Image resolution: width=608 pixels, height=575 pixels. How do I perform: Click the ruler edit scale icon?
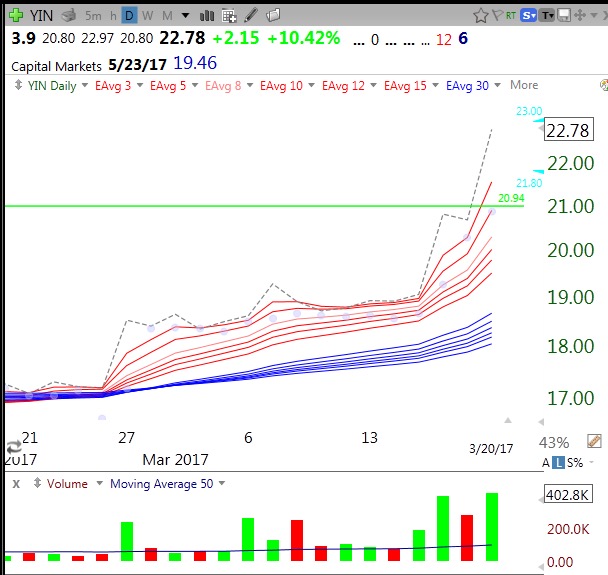[x=594, y=442]
